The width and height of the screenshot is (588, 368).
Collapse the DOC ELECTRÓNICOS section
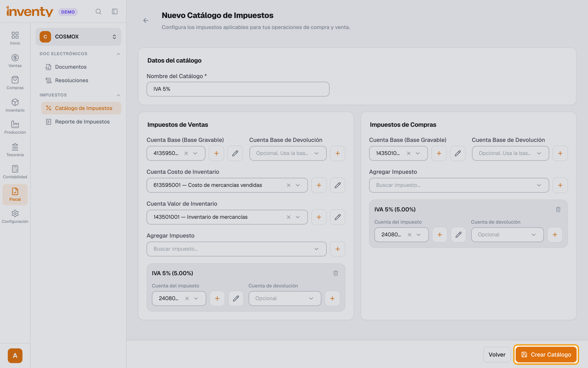118,54
